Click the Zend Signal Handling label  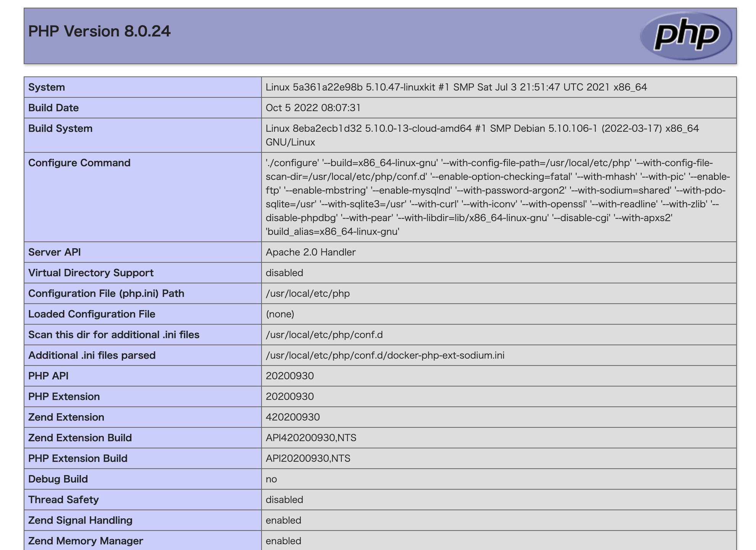click(x=80, y=520)
